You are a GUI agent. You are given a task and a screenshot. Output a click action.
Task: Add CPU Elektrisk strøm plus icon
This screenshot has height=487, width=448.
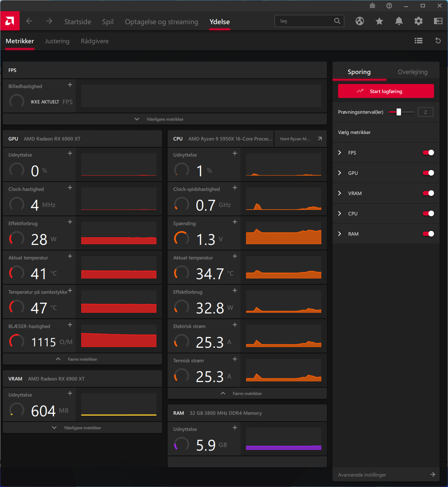(x=235, y=325)
